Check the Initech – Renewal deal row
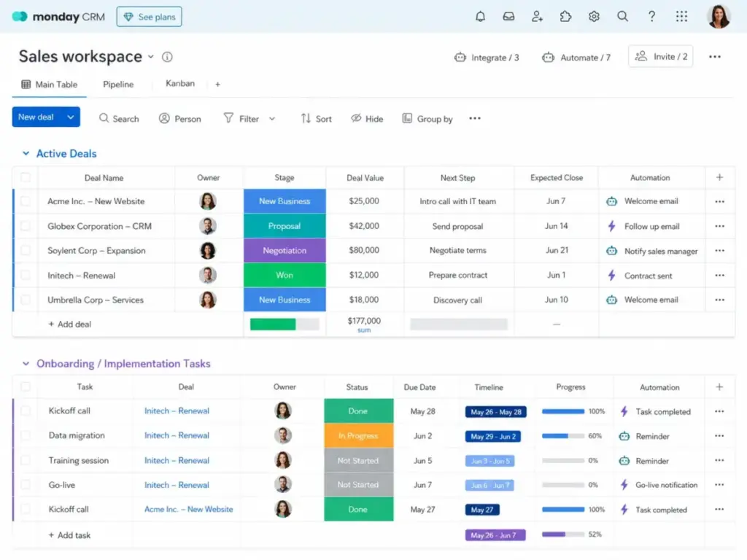The image size is (747, 560). click(26, 275)
